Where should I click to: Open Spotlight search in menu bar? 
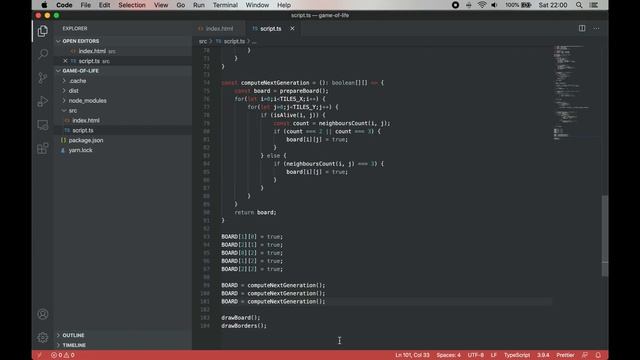[x=579, y=5]
